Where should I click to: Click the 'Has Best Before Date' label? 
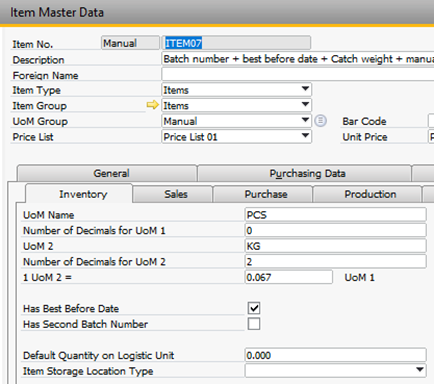tap(71, 309)
